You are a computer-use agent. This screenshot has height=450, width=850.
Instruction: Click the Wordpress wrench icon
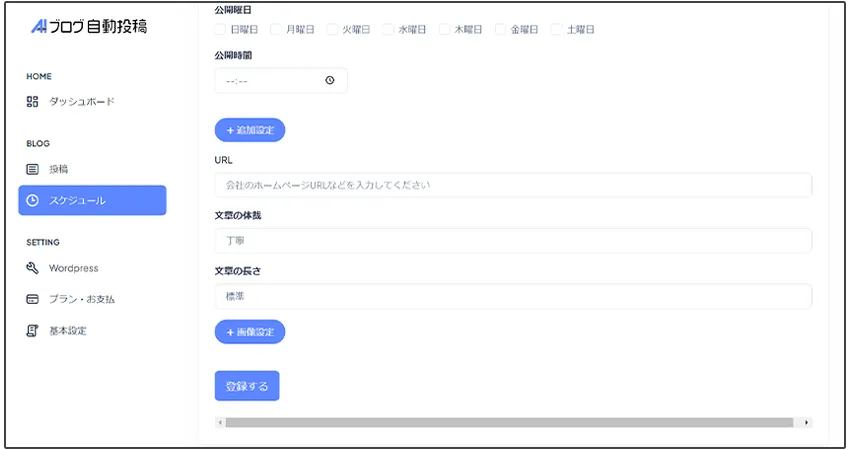(32, 268)
